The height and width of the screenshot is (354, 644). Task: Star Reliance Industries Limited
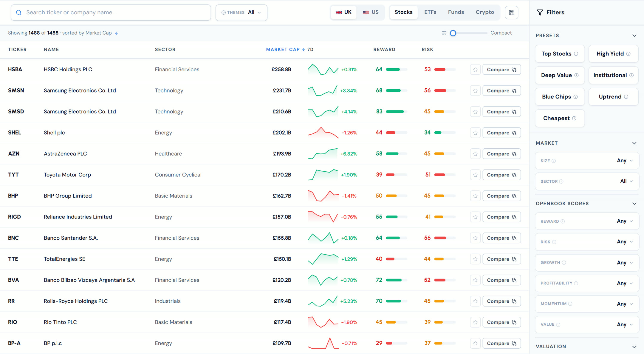point(475,217)
